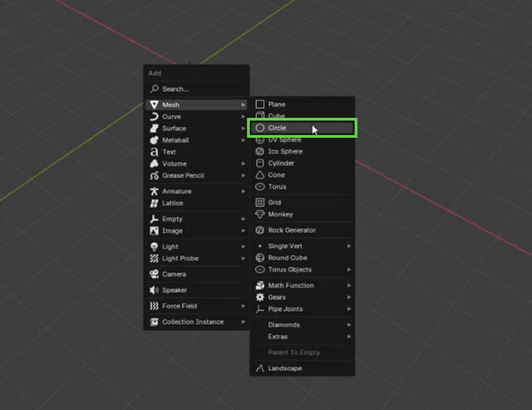
Task: Click the Empty axes icon
Action: click(x=154, y=219)
